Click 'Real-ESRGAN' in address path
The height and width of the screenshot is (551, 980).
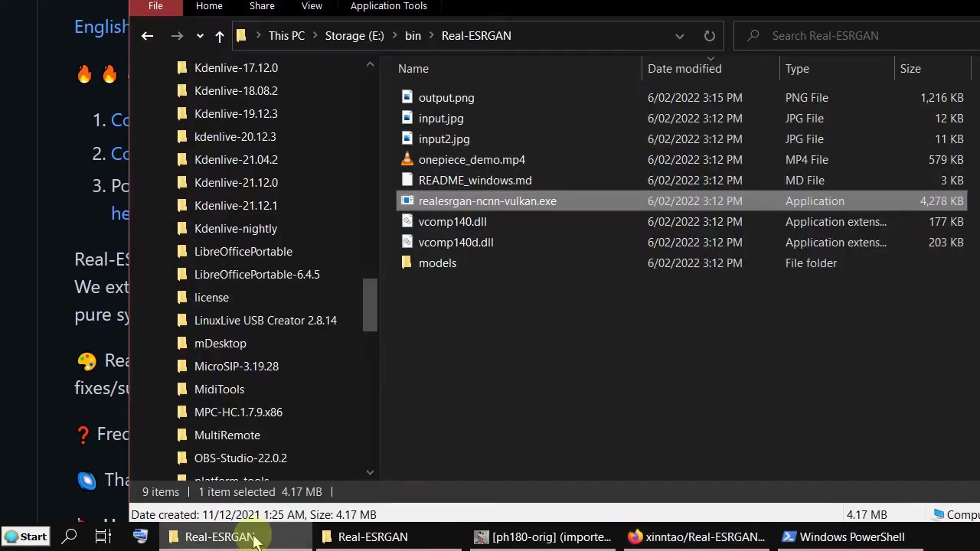476,36
